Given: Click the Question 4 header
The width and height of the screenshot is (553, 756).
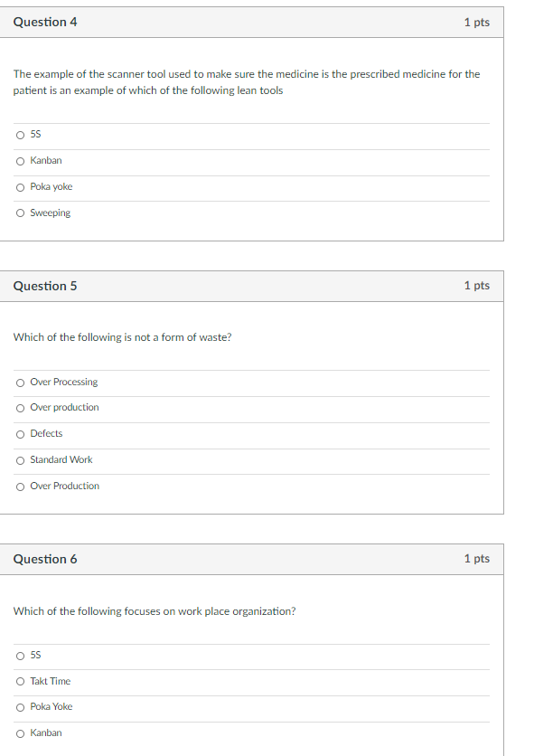Looking at the screenshot, I should point(44,22).
